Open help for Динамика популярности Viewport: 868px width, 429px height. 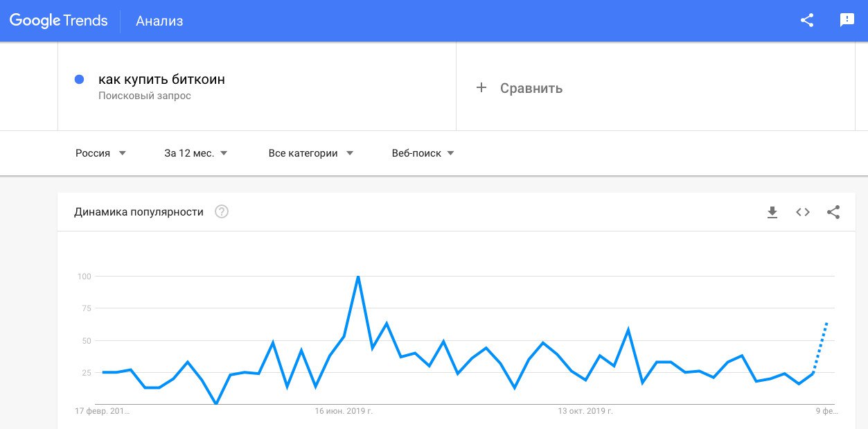222,212
